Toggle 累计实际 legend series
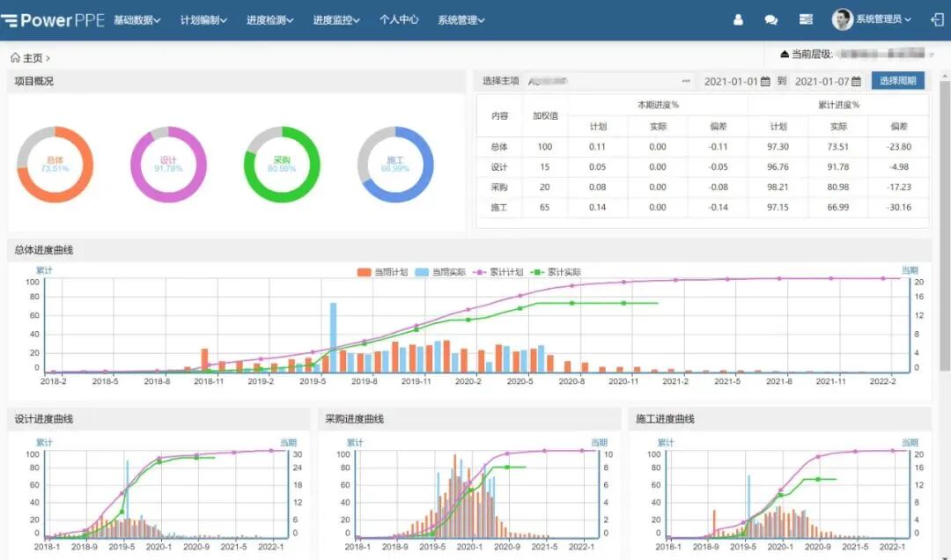The width and height of the screenshot is (951, 560). (x=556, y=272)
